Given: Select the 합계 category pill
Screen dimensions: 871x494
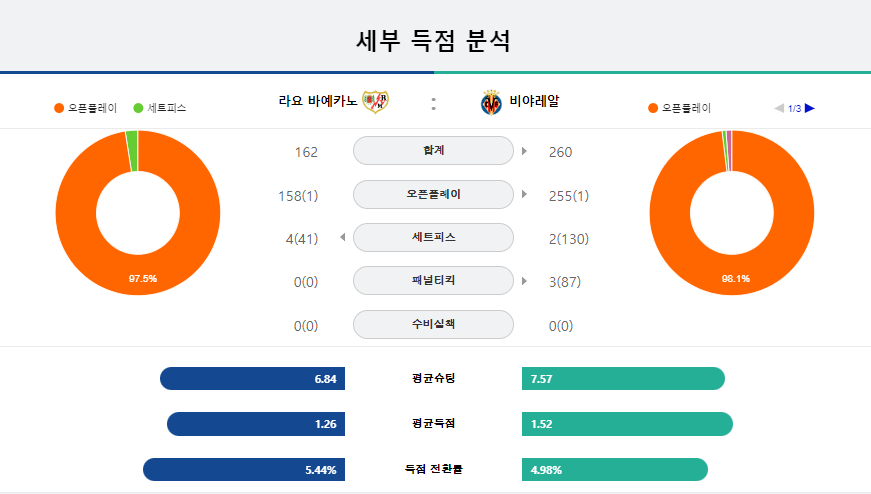Looking at the screenshot, I should [x=433, y=151].
